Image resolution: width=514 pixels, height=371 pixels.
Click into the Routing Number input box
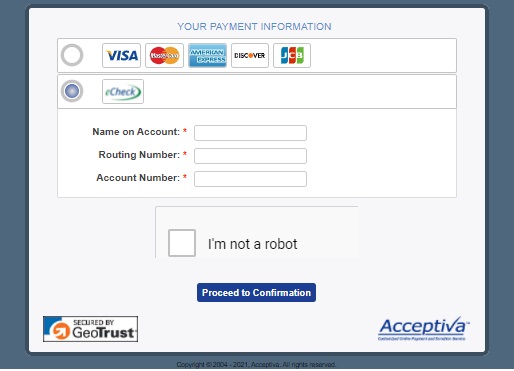[x=250, y=156]
